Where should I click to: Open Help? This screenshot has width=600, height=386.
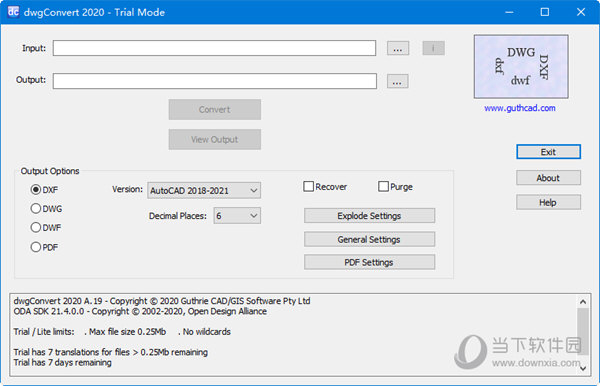point(548,202)
